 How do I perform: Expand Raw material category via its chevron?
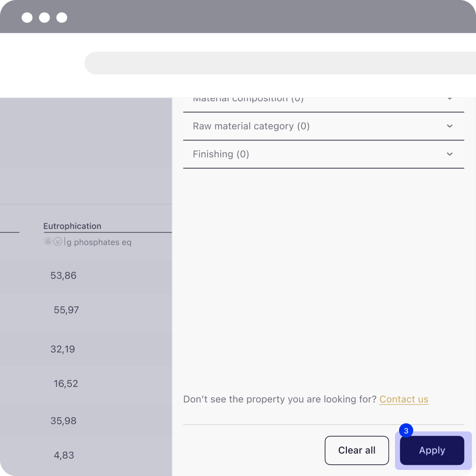tap(450, 126)
